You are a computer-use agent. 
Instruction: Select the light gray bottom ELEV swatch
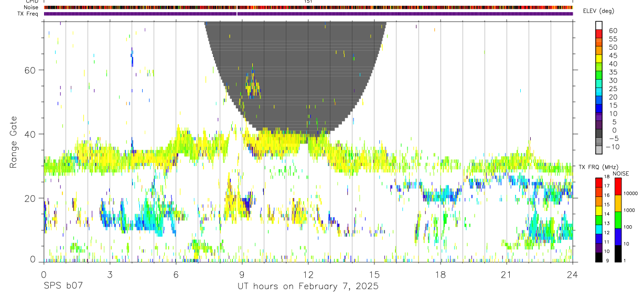click(x=599, y=149)
